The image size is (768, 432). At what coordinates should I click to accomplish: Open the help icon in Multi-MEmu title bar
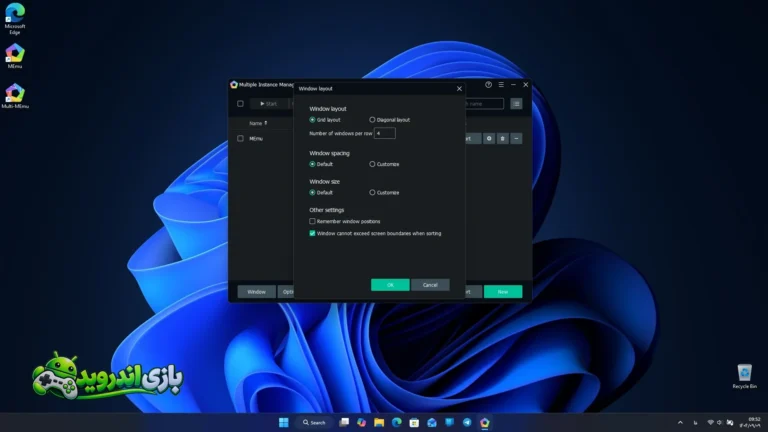488,85
